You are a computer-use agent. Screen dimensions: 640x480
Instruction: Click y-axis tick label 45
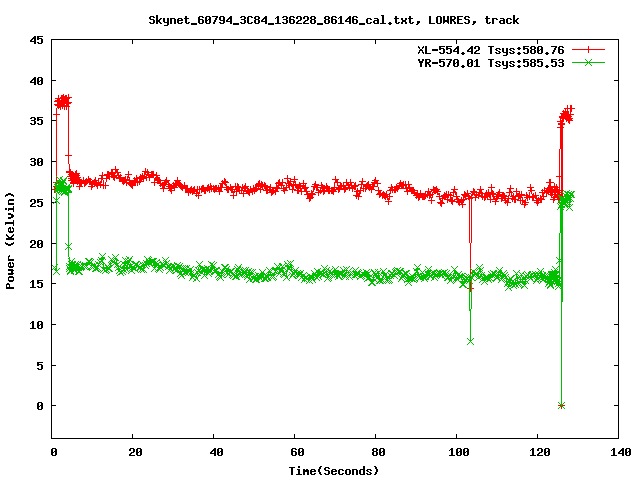pos(36,40)
